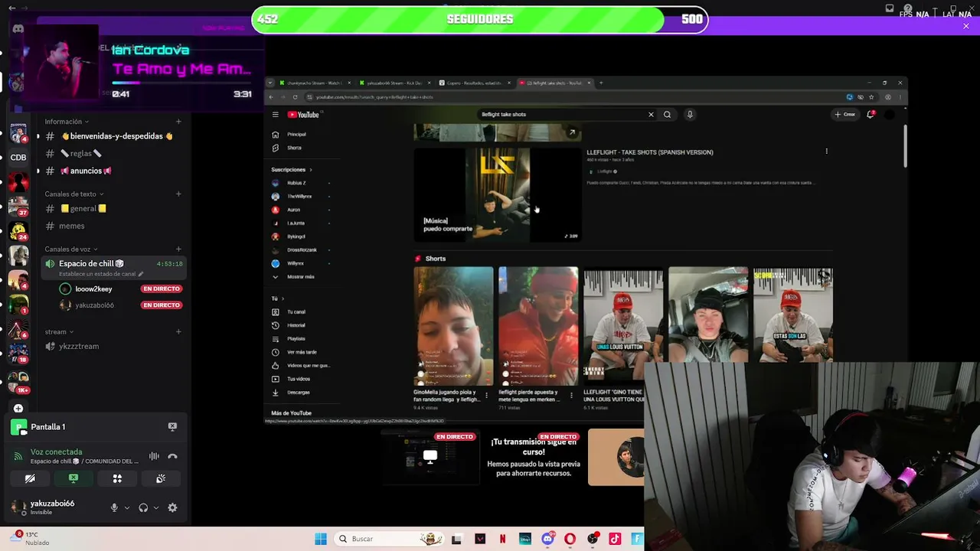Switch to the Copero Resultados tab
Screen dimensions: 980x551
[x=473, y=83]
